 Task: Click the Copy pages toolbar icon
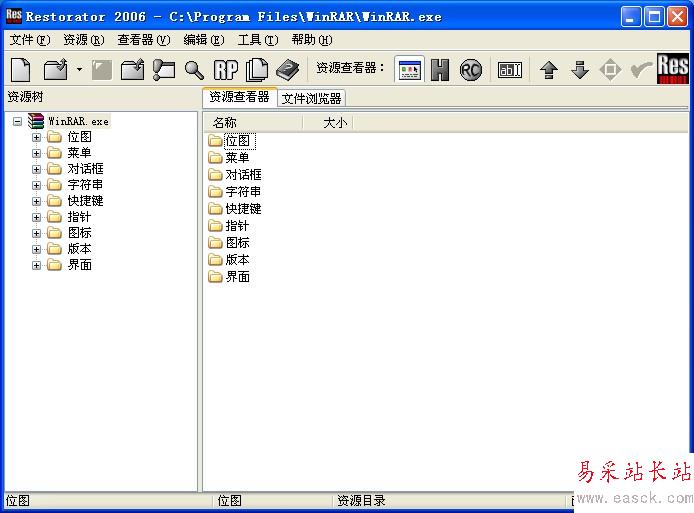pyautogui.click(x=257, y=70)
